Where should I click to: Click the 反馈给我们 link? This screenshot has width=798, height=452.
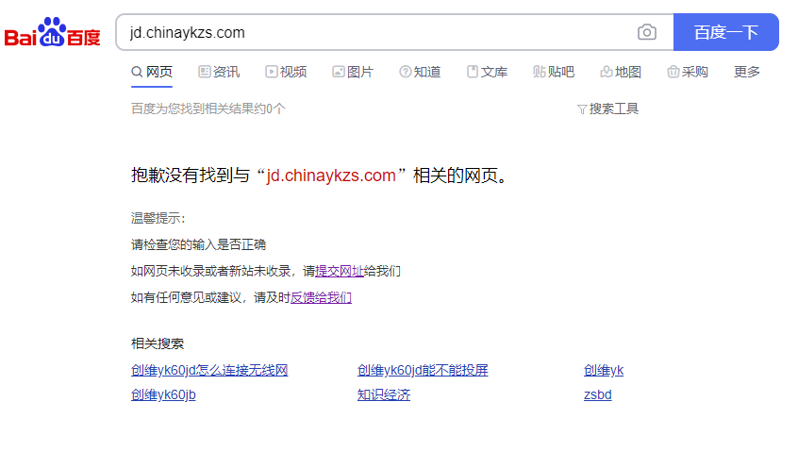pos(321,298)
